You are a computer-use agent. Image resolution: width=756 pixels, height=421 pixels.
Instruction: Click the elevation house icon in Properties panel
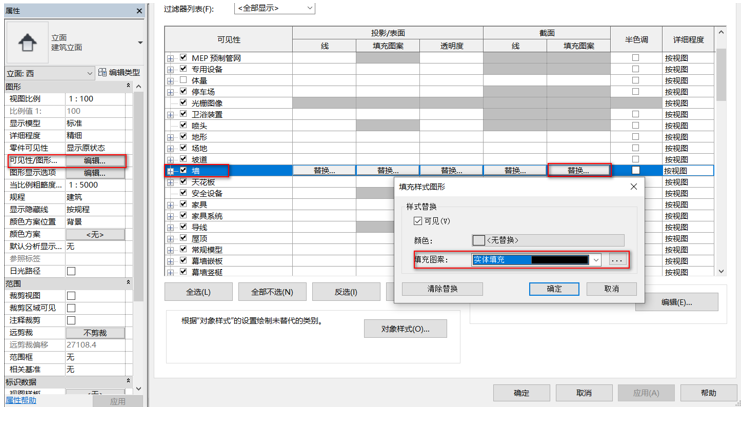(27, 43)
